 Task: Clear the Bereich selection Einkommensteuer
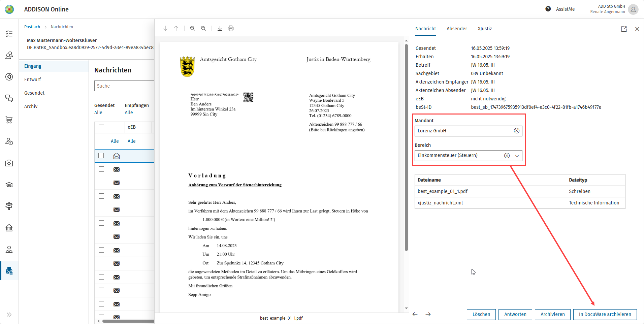pos(507,156)
